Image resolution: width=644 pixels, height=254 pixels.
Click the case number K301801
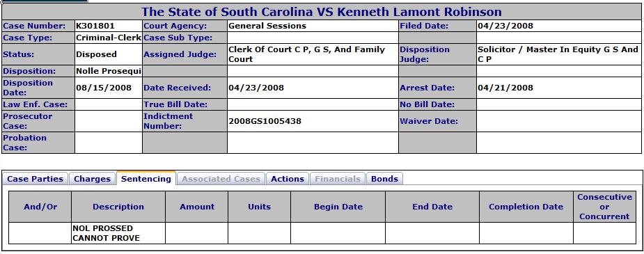90,26
